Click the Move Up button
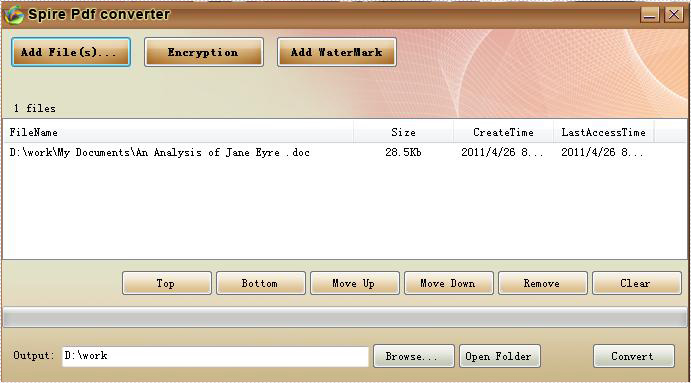This screenshot has height=383, width=691. [354, 283]
